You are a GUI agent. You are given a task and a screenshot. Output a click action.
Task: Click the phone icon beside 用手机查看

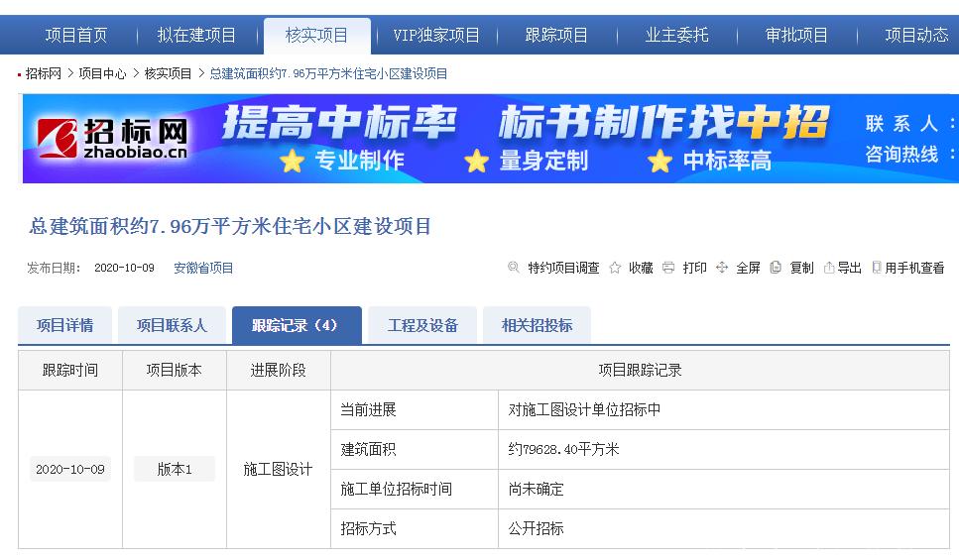[x=877, y=268]
